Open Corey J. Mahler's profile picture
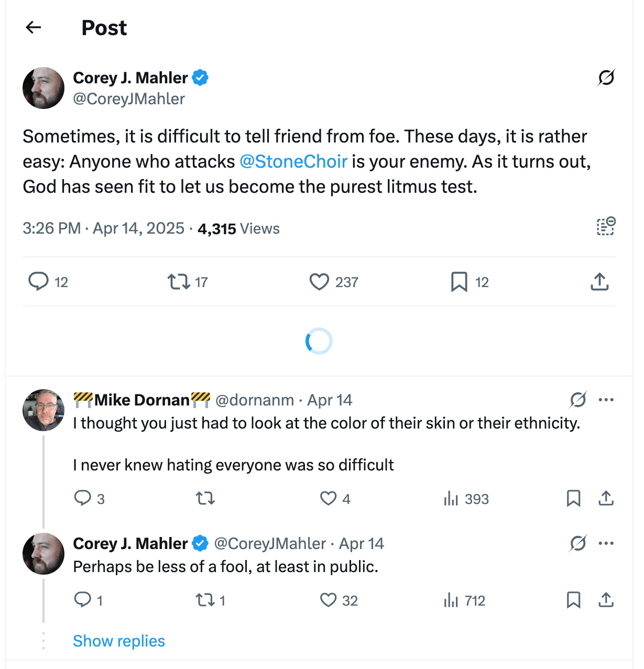Image resolution: width=644 pixels, height=669 pixels. (x=43, y=88)
